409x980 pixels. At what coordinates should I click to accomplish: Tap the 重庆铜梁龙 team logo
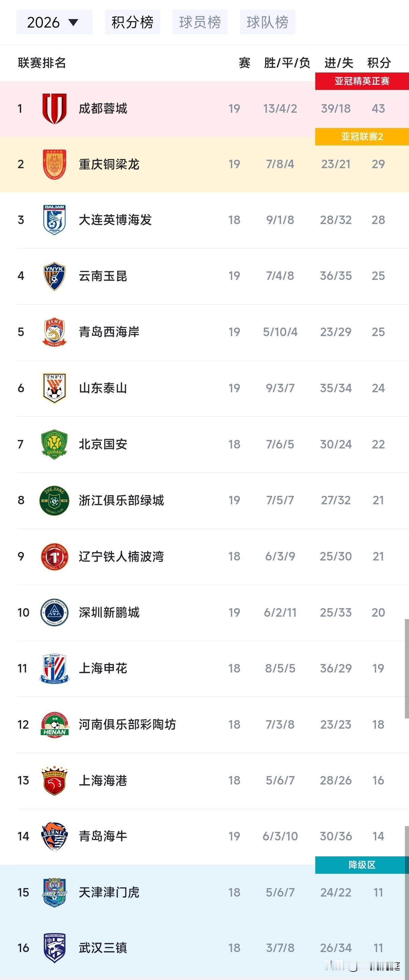(x=55, y=164)
